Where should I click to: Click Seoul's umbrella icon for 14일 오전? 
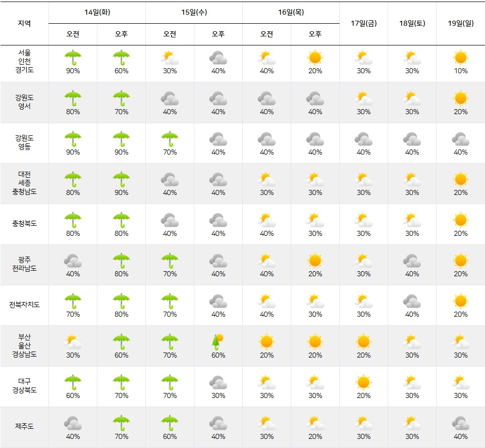click(73, 58)
